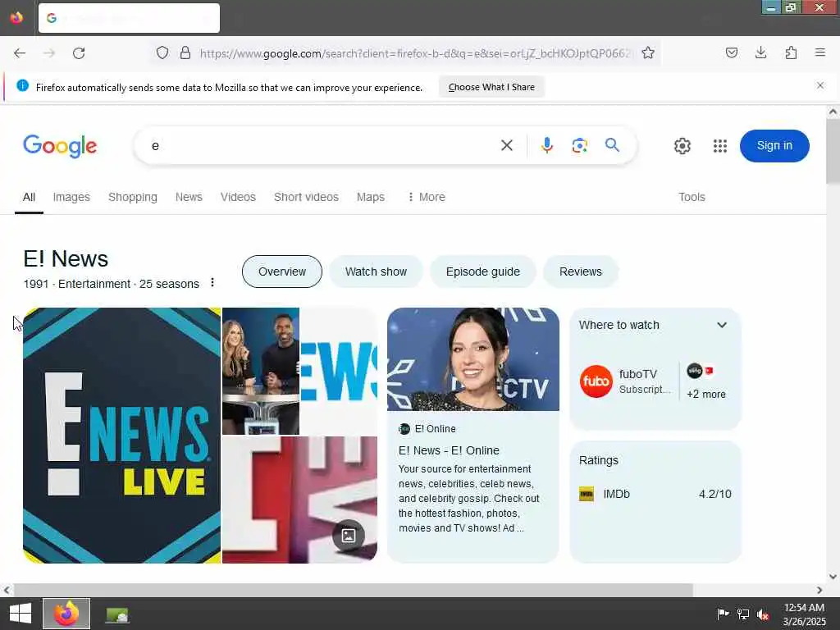840x630 pixels.
Task: Select the active Google browser tab
Action: point(129,18)
